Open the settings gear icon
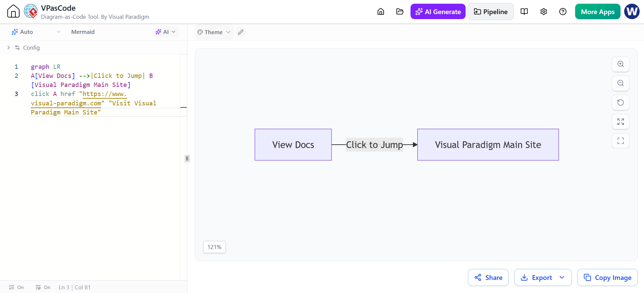The image size is (644, 293). point(544,12)
